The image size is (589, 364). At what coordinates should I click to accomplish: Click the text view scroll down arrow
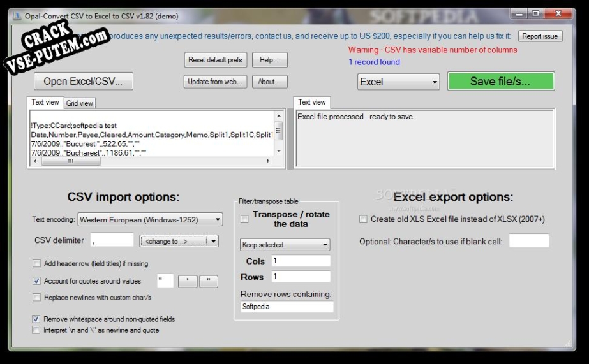coord(279,151)
